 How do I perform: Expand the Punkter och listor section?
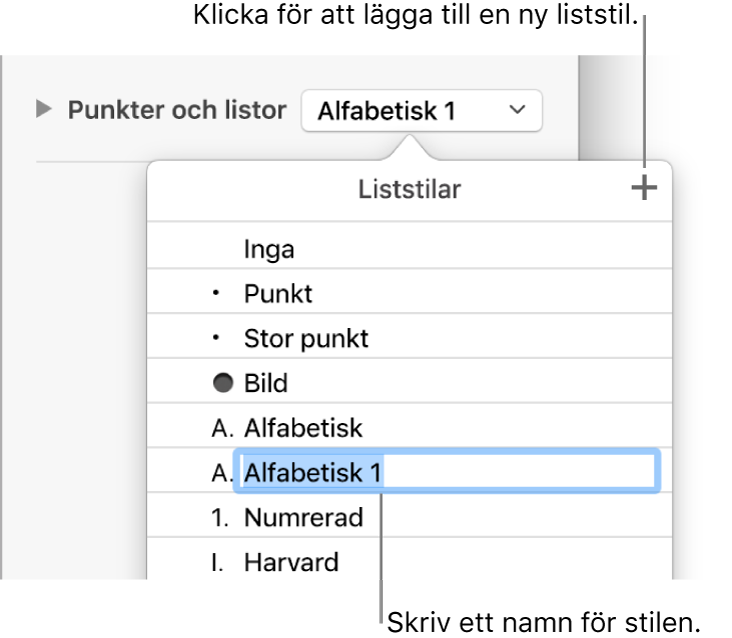click(44, 110)
